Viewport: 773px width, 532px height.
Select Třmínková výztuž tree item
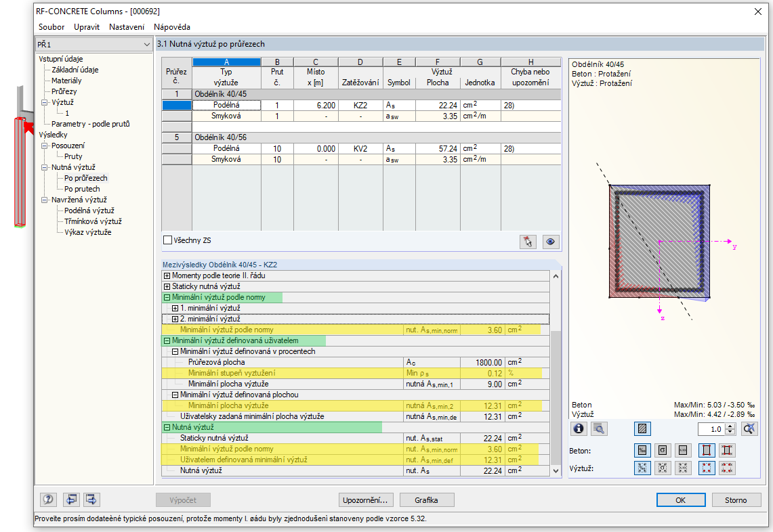tap(93, 222)
